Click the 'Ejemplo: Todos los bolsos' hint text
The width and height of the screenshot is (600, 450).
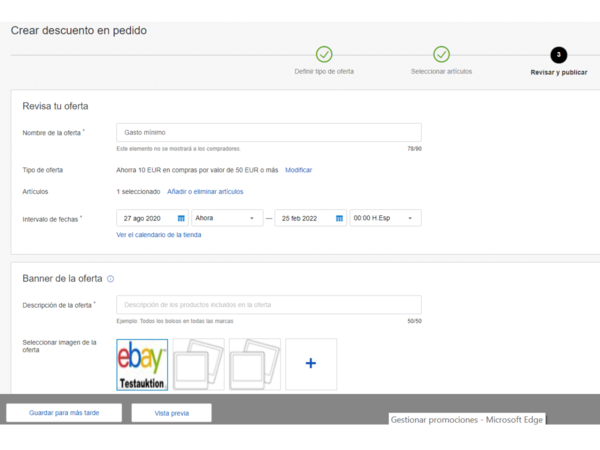pyautogui.click(x=175, y=321)
